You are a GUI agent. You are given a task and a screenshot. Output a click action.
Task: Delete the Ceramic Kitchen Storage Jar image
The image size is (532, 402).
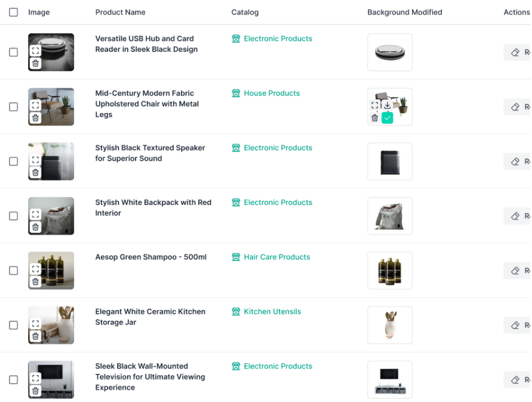click(x=35, y=336)
